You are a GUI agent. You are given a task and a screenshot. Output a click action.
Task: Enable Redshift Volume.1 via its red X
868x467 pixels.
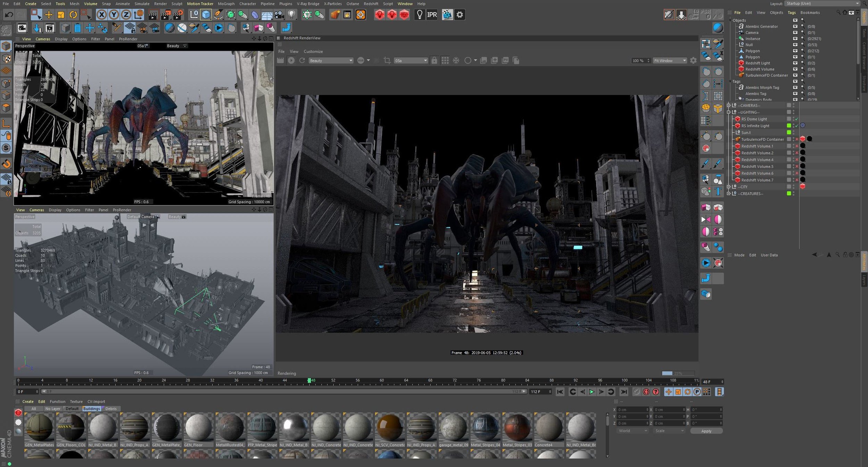[797, 146]
